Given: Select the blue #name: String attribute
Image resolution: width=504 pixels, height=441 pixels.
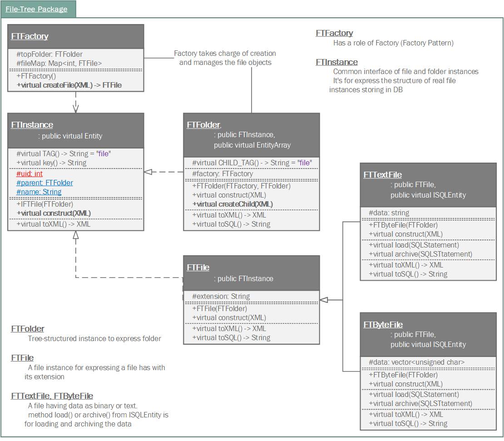Looking at the screenshot, I should coord(39,192).
